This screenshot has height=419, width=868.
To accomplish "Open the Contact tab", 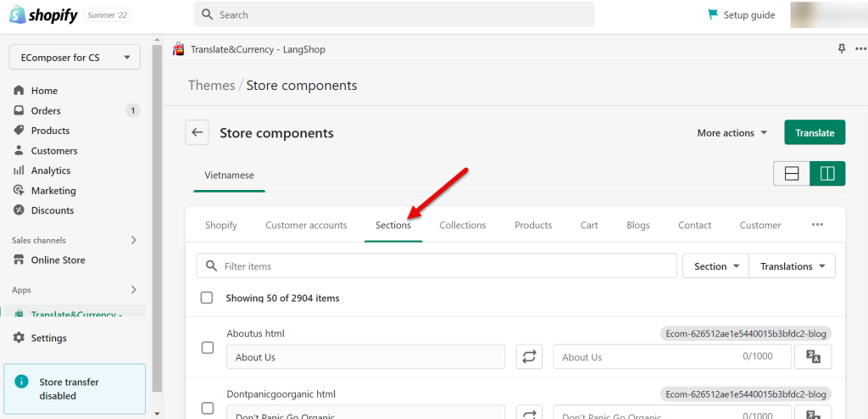I will tap(695, 225).
